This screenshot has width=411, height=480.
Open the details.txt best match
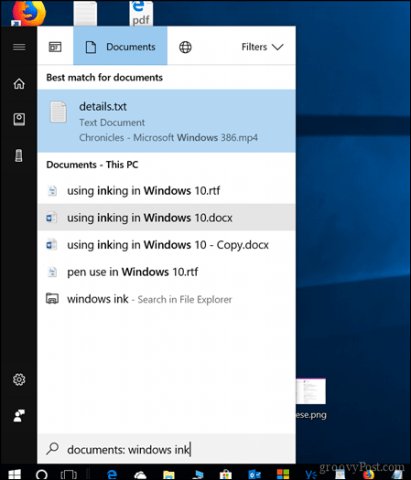(166, 121)
